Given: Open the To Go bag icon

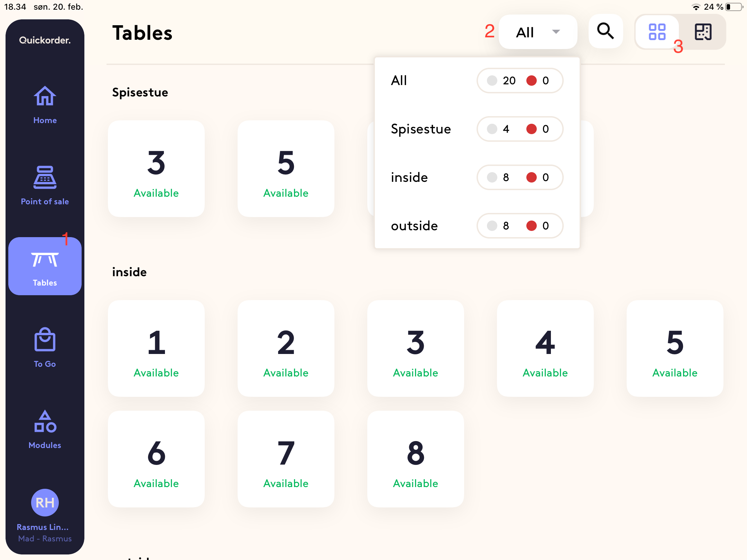Looking at the screenshot, I should coord(45,339).
